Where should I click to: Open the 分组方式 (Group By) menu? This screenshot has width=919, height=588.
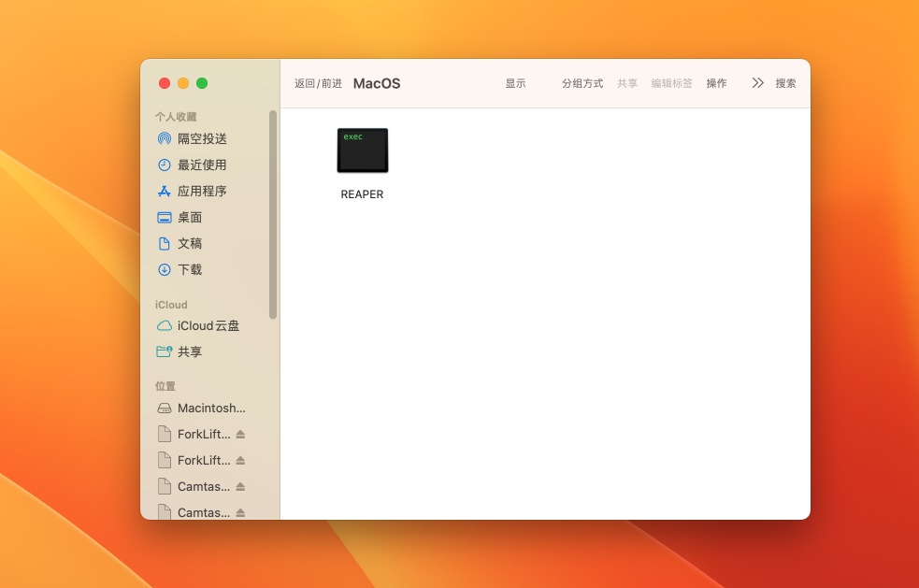coord(582,83)
